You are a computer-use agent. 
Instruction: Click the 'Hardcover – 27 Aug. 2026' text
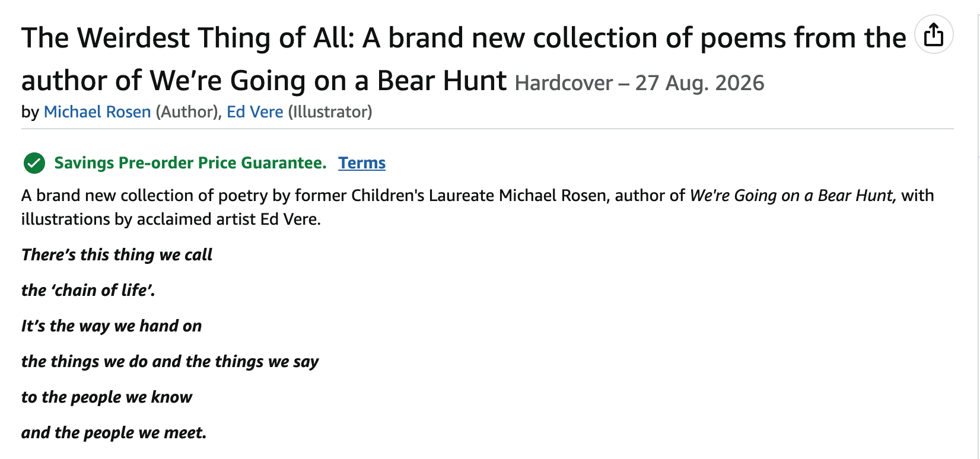coord(639,83)
